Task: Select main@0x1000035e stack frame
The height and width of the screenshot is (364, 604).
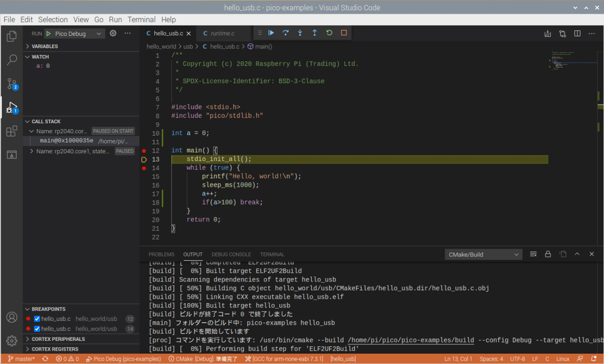Action: pyautogui.click(x=81, y=141)
